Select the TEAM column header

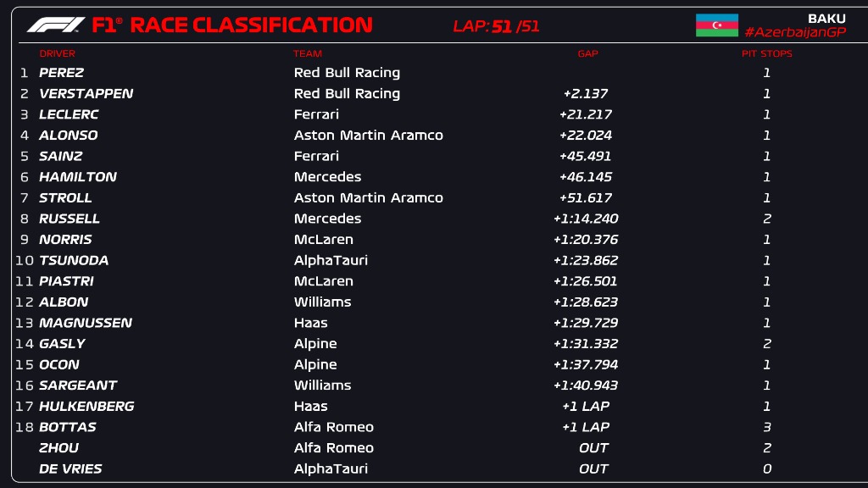308,53
